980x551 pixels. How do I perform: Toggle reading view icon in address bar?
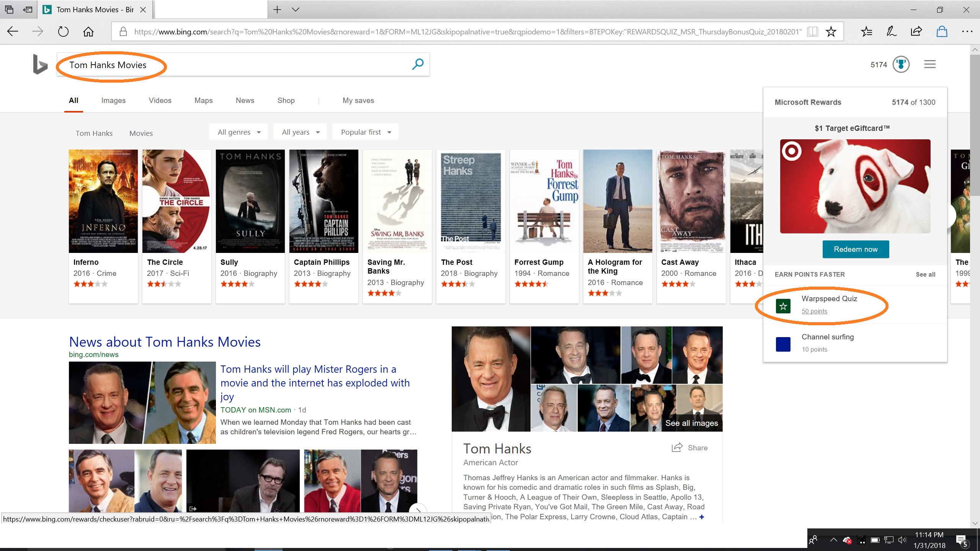[812, 31]
